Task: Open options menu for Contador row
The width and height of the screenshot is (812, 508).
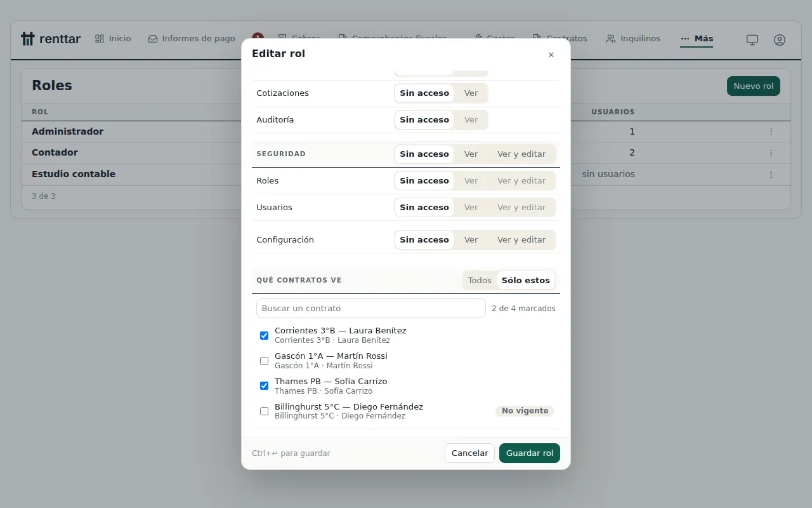Action: click(x=771, y=153)
